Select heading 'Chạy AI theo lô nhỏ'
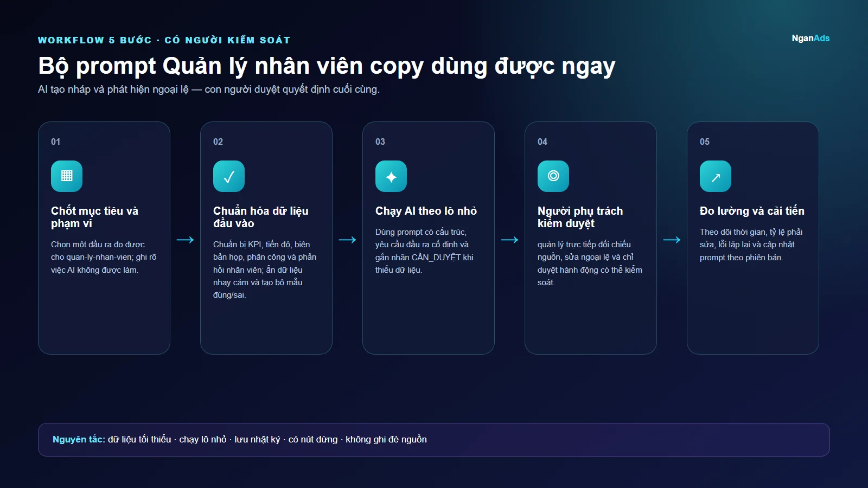The width and height of the screenshot is (868, 488). point(426,211)
